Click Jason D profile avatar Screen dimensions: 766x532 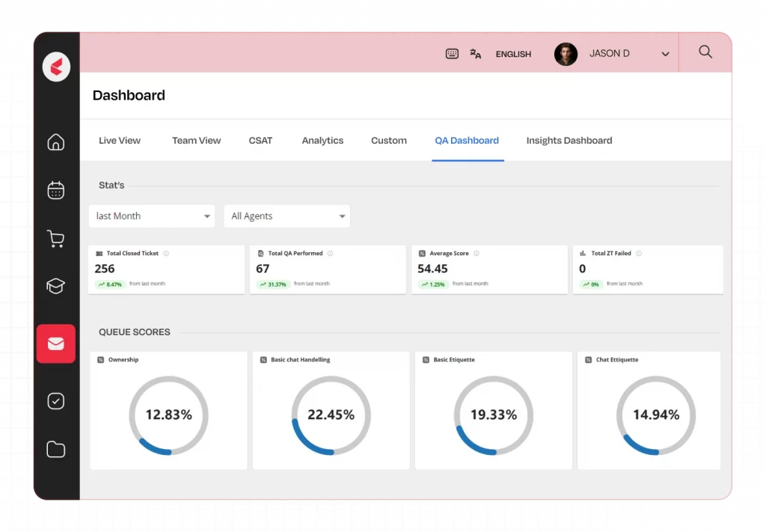click(566, 54)
